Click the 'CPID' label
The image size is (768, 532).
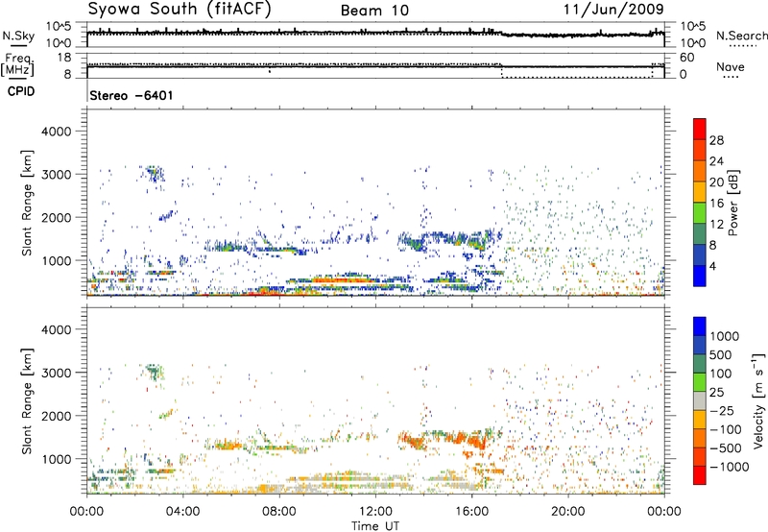click(x=21, y=91)
